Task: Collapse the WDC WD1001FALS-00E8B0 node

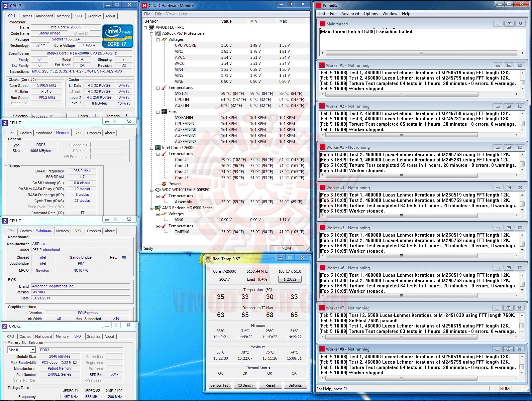Action: click(x=151, y=190)
